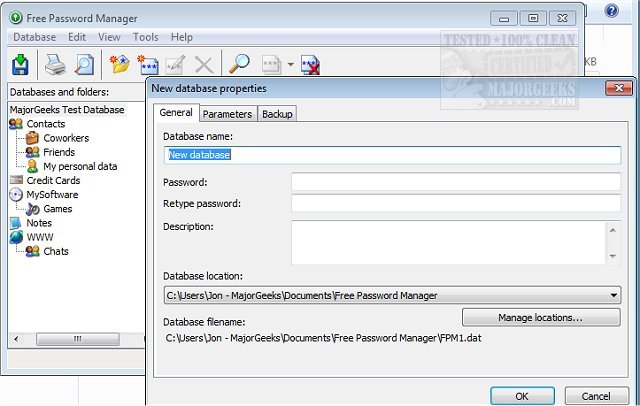Click the New password entry icon
This screenshot has width=640, height=406.
148,64
